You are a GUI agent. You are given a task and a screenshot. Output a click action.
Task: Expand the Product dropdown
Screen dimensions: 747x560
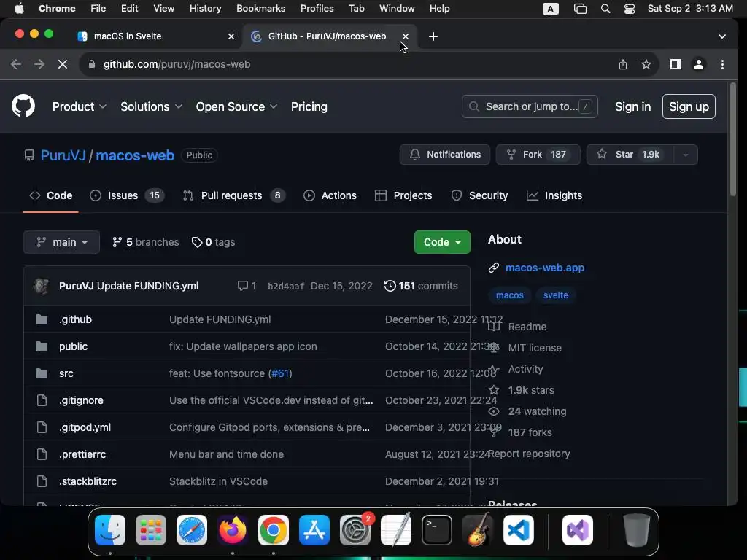pyautogui.click(x=79, y=106)
